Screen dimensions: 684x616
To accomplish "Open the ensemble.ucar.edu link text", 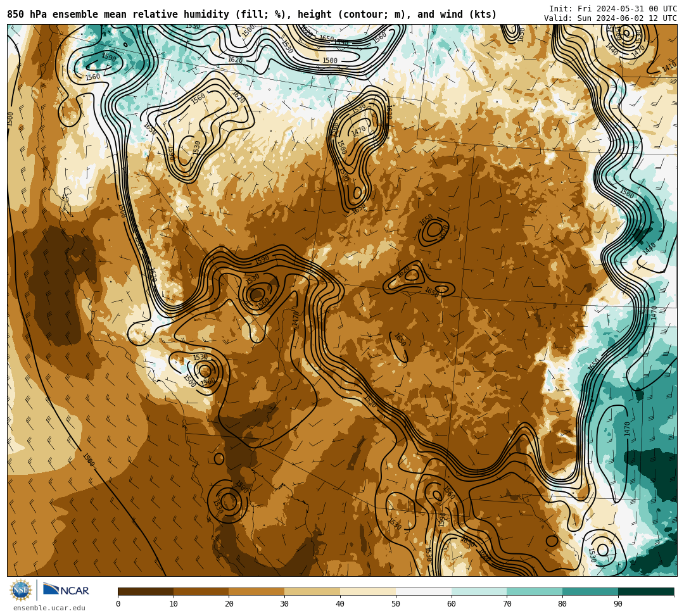I will [x=49, y=608].
